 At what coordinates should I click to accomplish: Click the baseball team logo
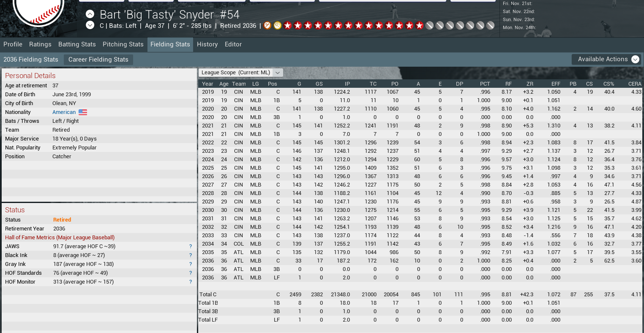pyautogui.click(x=38, y=11)
